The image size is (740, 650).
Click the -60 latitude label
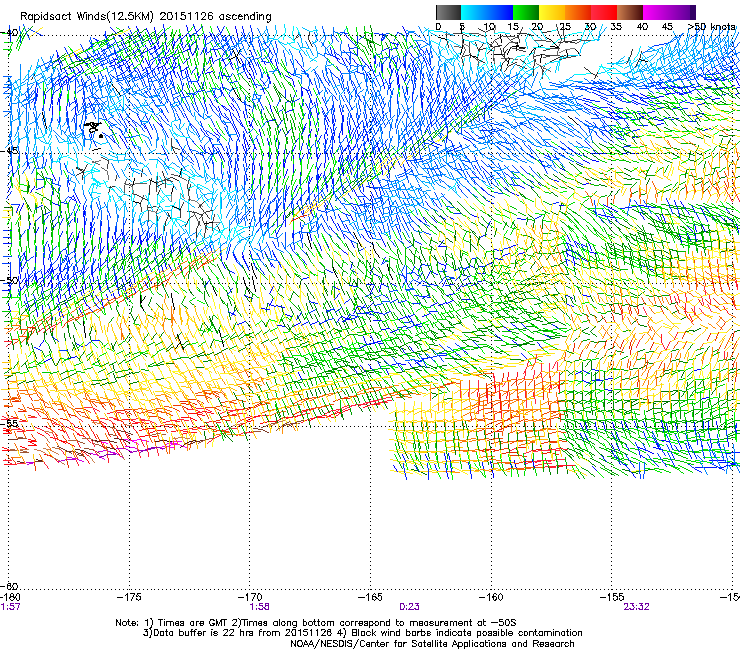10,585
